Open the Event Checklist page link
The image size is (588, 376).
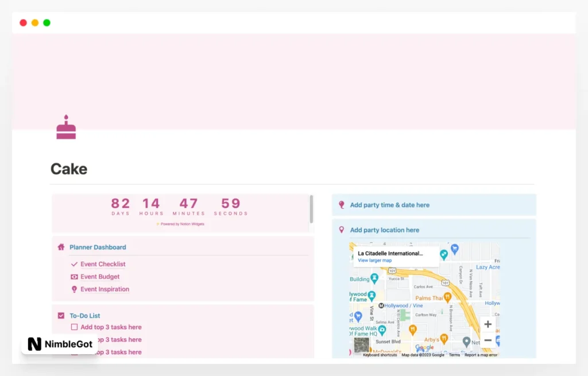(103, 265)
